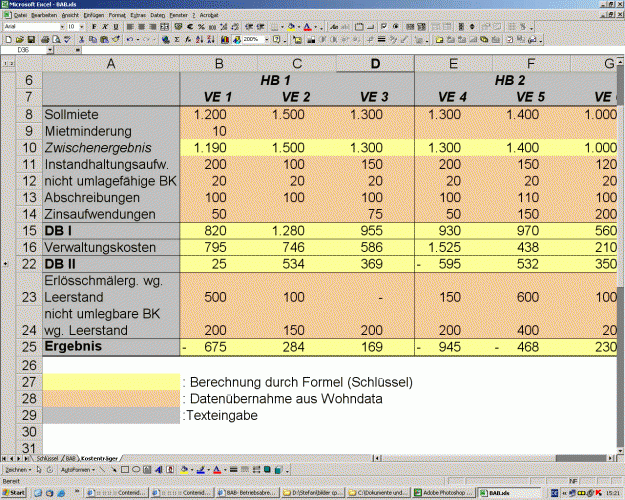The image size is (625, 500).
Task: Open an existing file with folder icon
Action: click(x=18, y=39)
